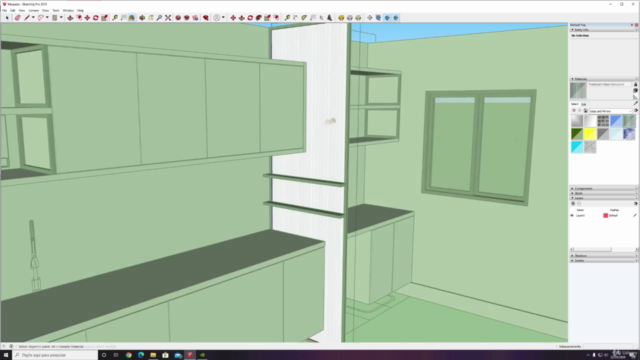The width and height of the screenshot is (640, 360).
Task: Click the material name field
Action: [x=609, y=84]
